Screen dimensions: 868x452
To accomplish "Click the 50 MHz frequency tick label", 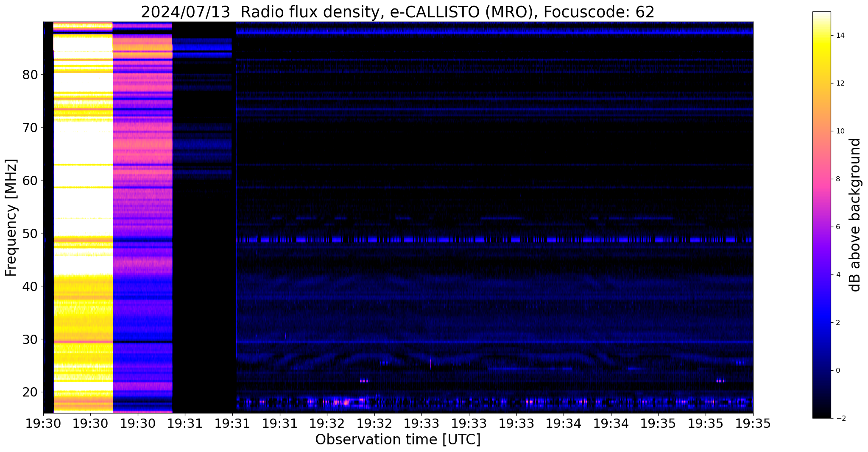I will tap(31, 234).
